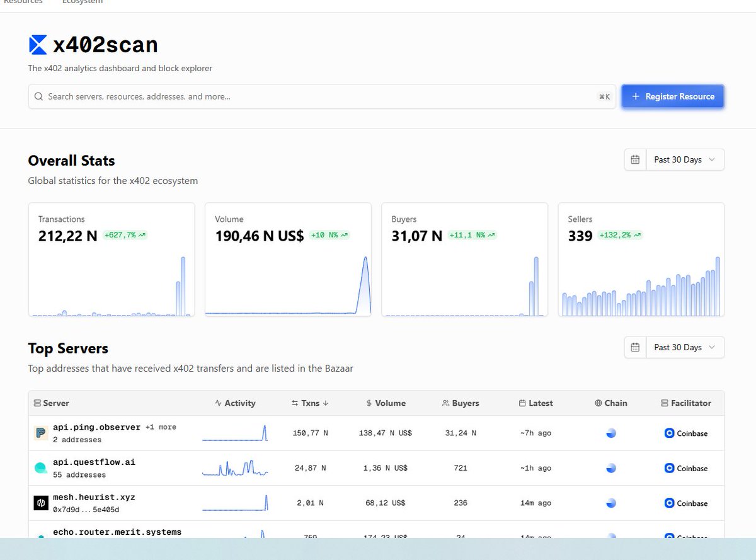The image size is (756, 560).
Task: Click the Transactions +627,7% trend badge
Action: pyautogui.click(x=125, y=235)
